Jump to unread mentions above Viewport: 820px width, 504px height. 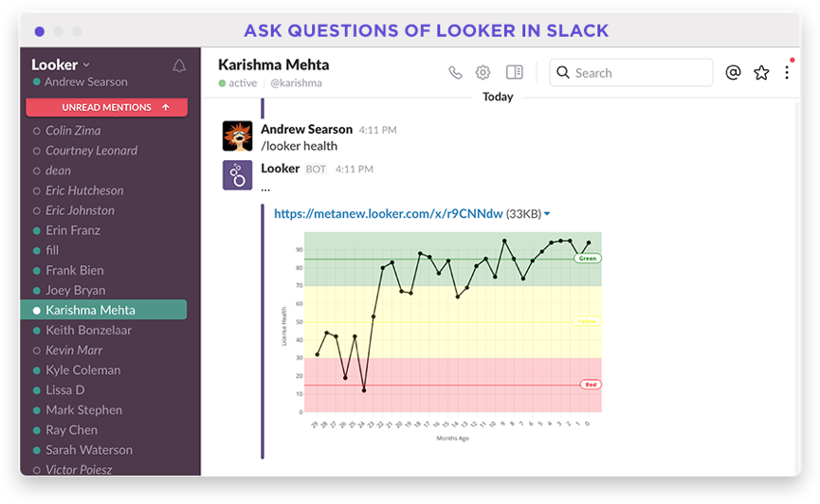106,108
